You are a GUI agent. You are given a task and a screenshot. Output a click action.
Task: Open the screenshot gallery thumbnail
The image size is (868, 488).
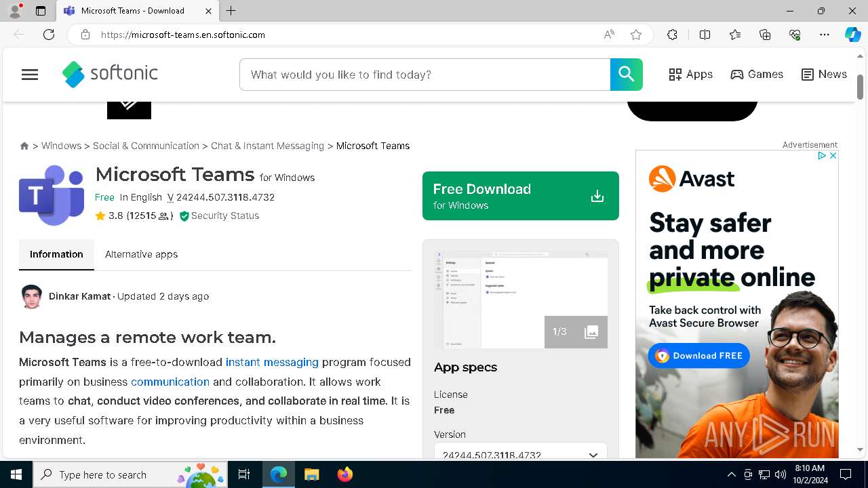[x=521, y=300]
